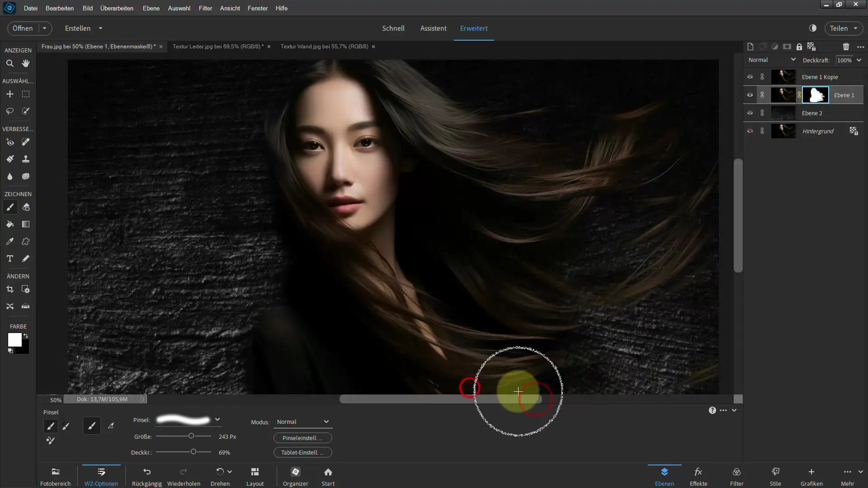Select the Sponge tool

click(x=26, y=176)
